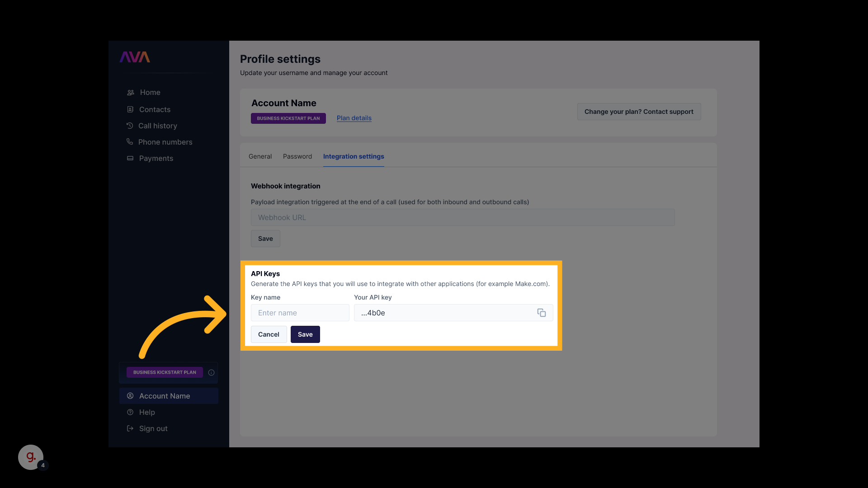Select Account Name in the sidebar
This screenshot has width=868, height=488.
[x=164, y=396]
